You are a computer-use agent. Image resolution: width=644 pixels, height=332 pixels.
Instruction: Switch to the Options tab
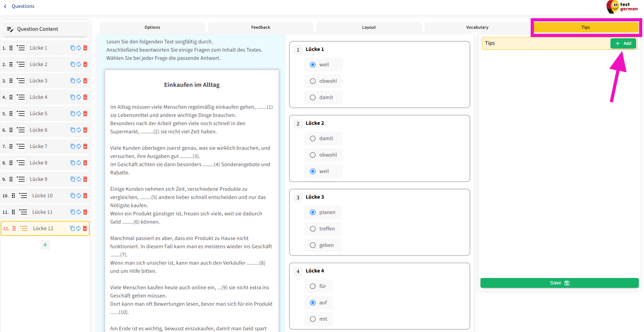pos(152,27)
